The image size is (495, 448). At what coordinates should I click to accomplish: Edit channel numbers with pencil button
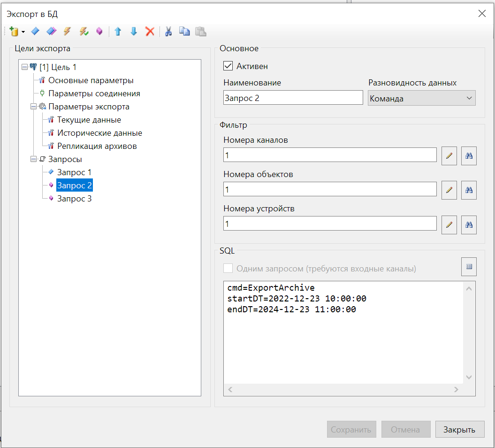[449, 156]
